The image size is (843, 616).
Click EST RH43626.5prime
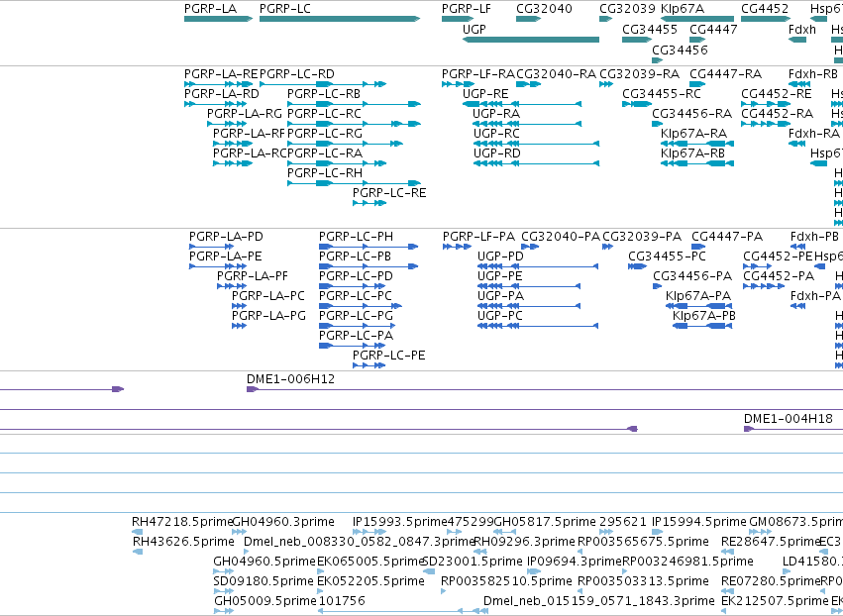click(x=183, y=542)
